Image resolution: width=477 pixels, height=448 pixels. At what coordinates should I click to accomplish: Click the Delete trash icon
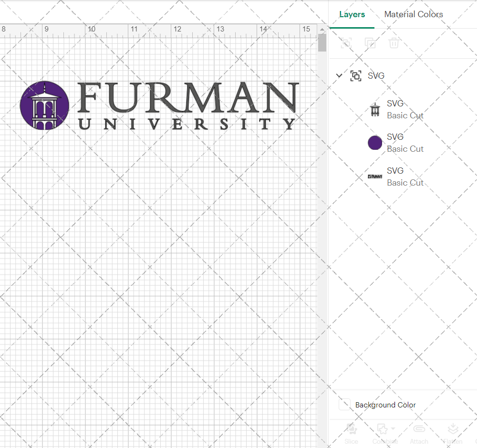(394, 43)
